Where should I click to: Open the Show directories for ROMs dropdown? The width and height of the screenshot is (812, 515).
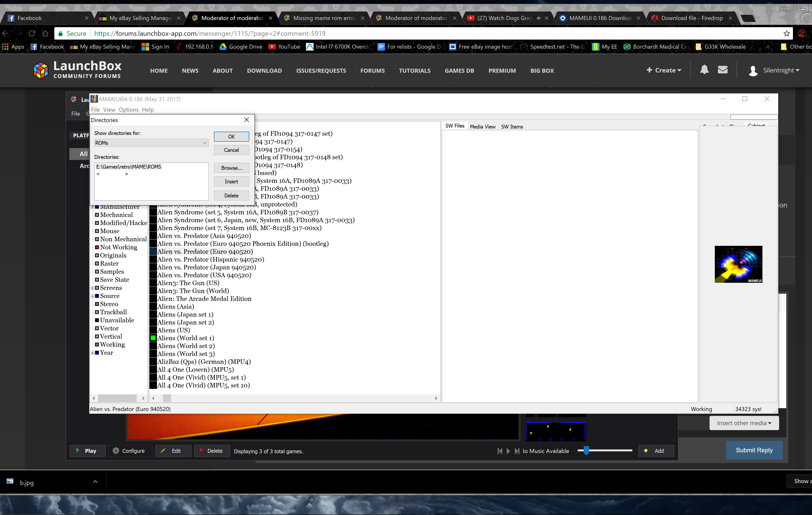(151, 143)
